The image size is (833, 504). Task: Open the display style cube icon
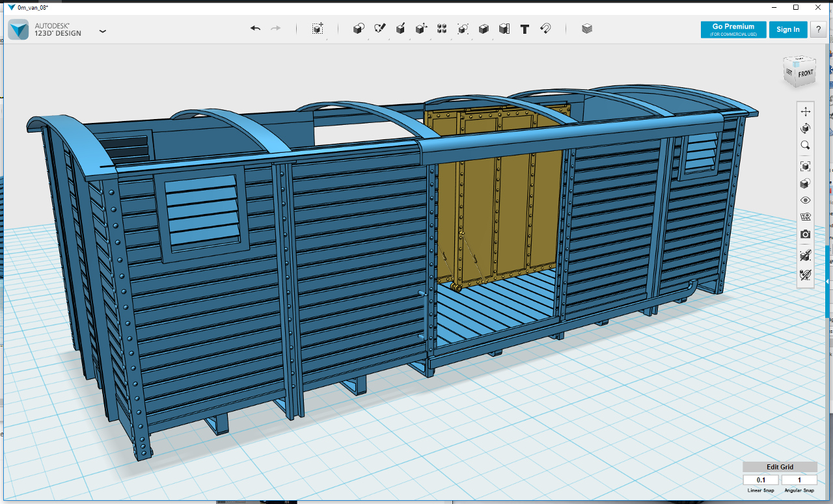click(806, 183)
